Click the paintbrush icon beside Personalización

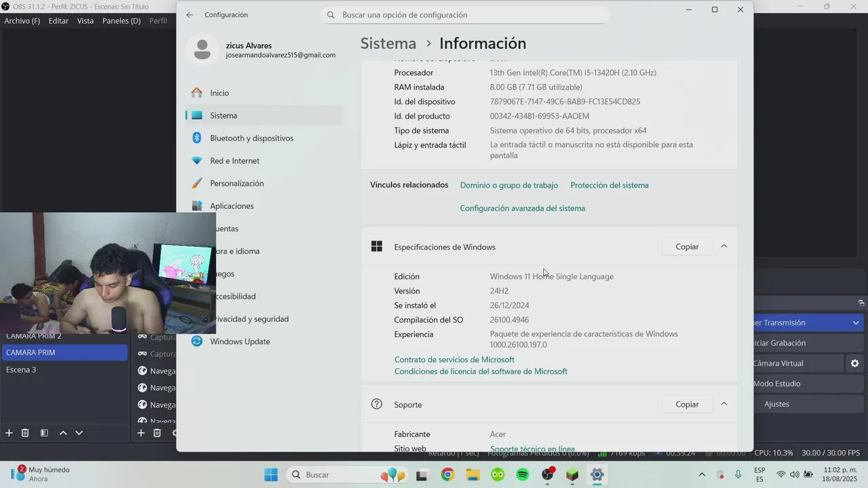coord(197,183)
